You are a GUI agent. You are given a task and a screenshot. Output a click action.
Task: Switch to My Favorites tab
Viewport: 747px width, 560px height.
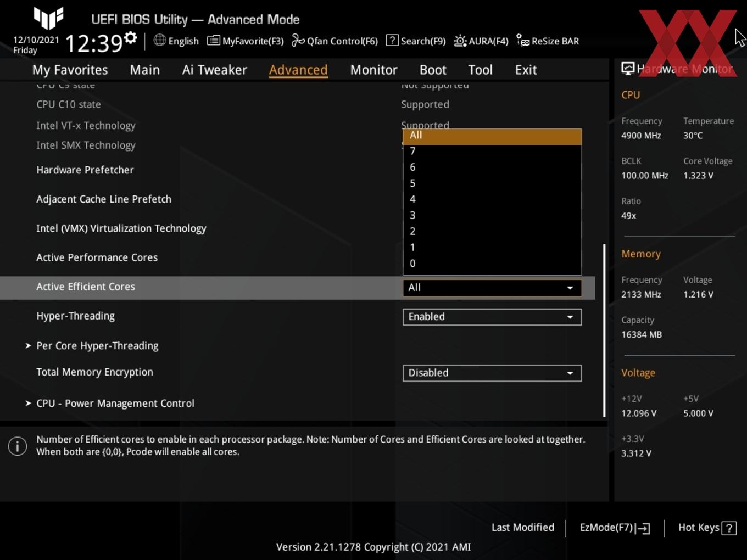(x=70, y=70)
